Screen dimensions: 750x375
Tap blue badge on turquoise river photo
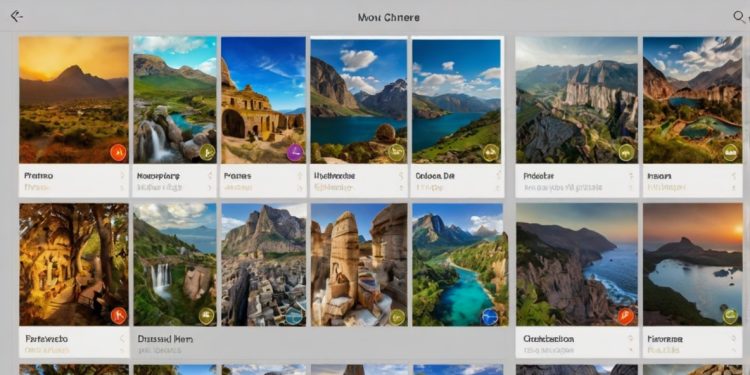coord(490,316)
